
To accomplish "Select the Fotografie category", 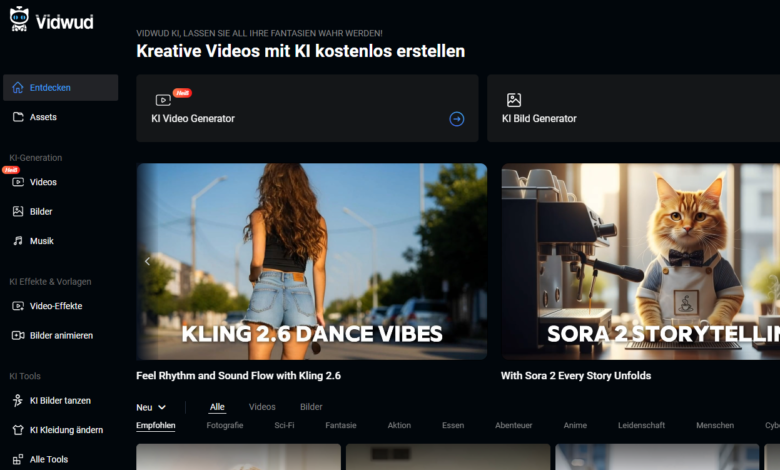I will [x=224, y=425].
